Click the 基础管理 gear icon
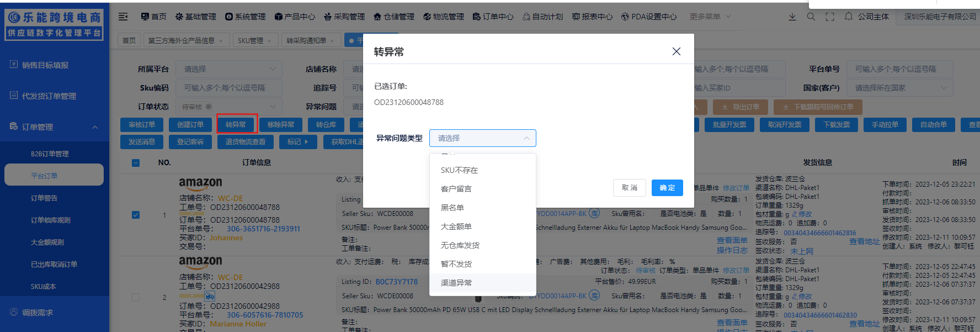This screenshot has height=332, width=980. [x=179, y=17]
